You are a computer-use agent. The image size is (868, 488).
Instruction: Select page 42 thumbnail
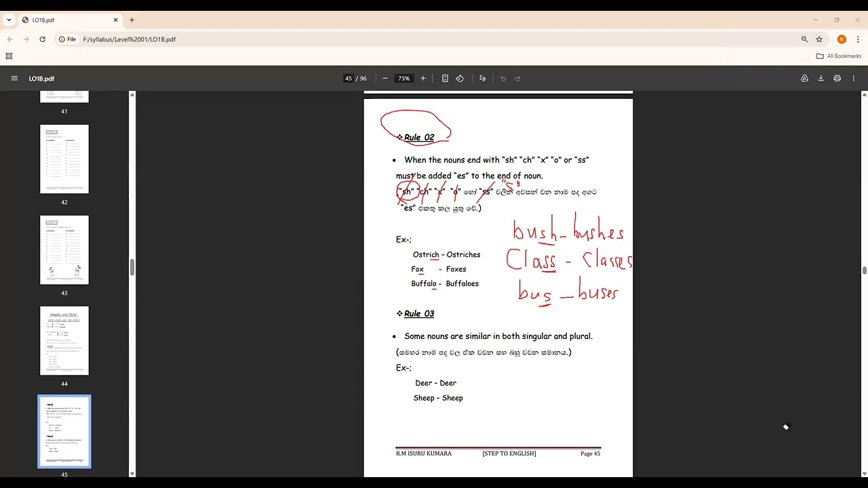[64, 159]
